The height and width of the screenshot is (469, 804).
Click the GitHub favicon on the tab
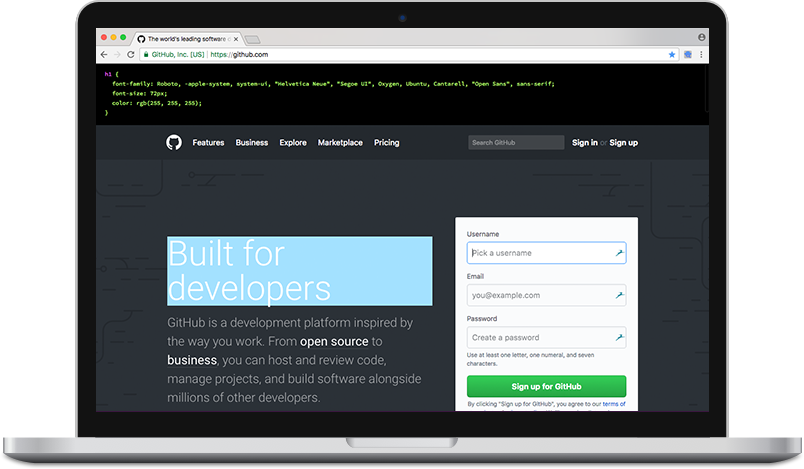[x=142, y=39]
